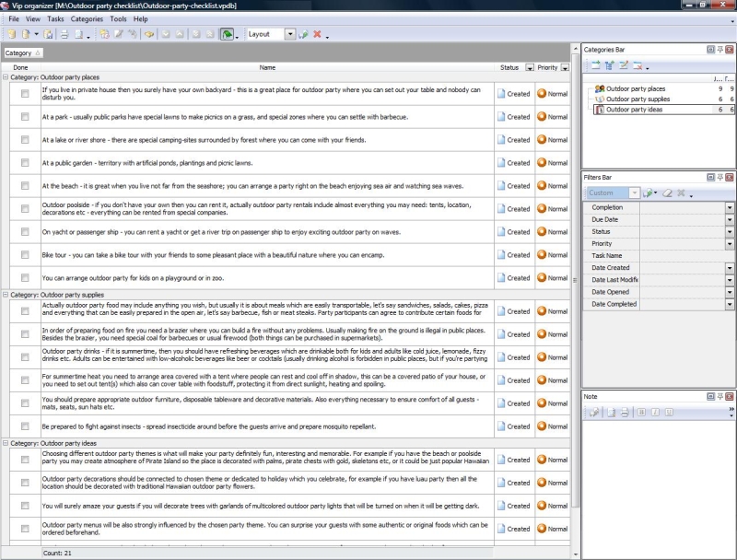
Task: Click the edit category icon in Categories Bar
Action: click(x=623, y=65)
